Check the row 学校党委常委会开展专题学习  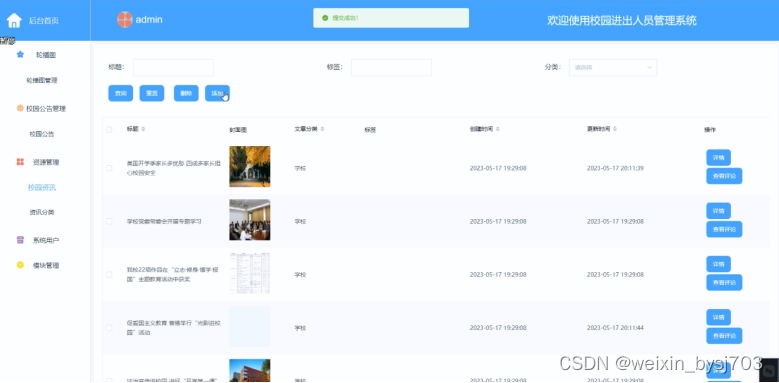(109, 222)
